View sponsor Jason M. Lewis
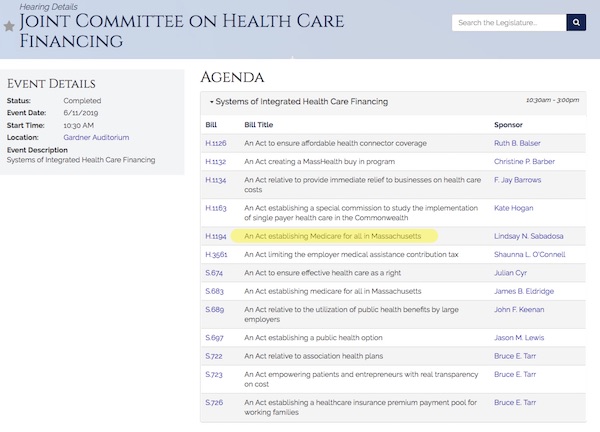Viewport: 600px width, 432px height. [519, 337]
